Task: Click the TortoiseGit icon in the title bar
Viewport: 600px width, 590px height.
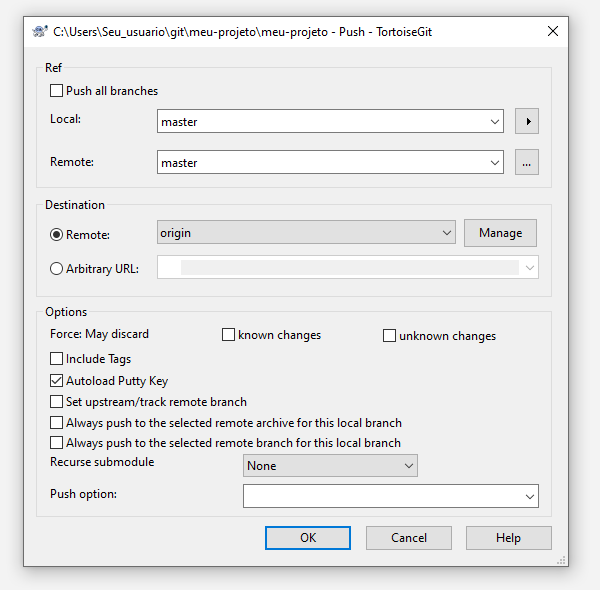Action: pyautogui.click(x=40, y=31)
